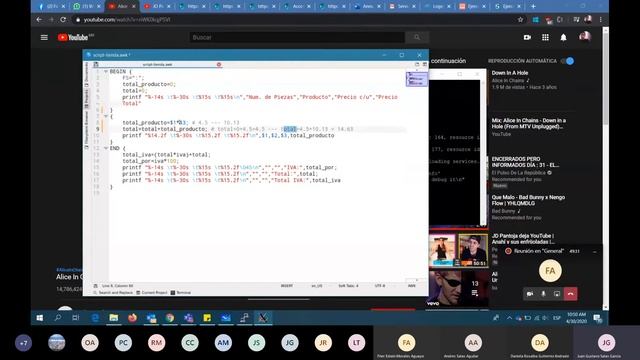The height and width of the screenshot is (360, 640).
Task: Share screen from the Teams meeting popup
Action: pos(557,294)
